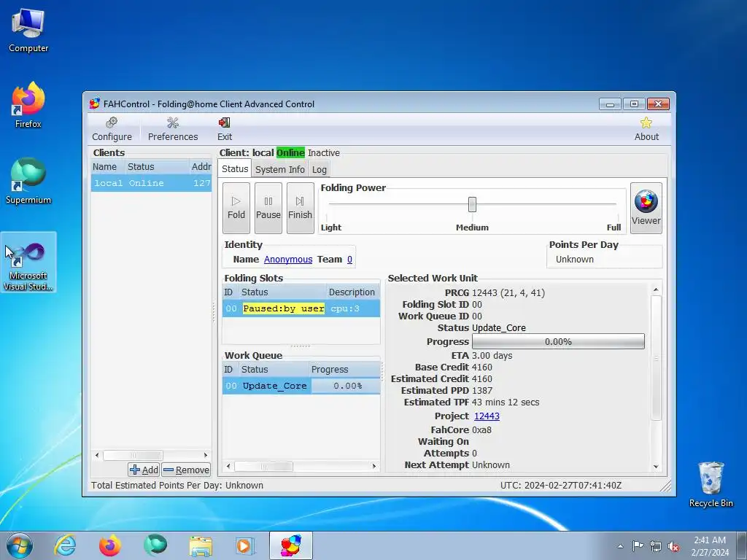Select the local Online client row
The image size is (747, 560).
click(151, 183)
